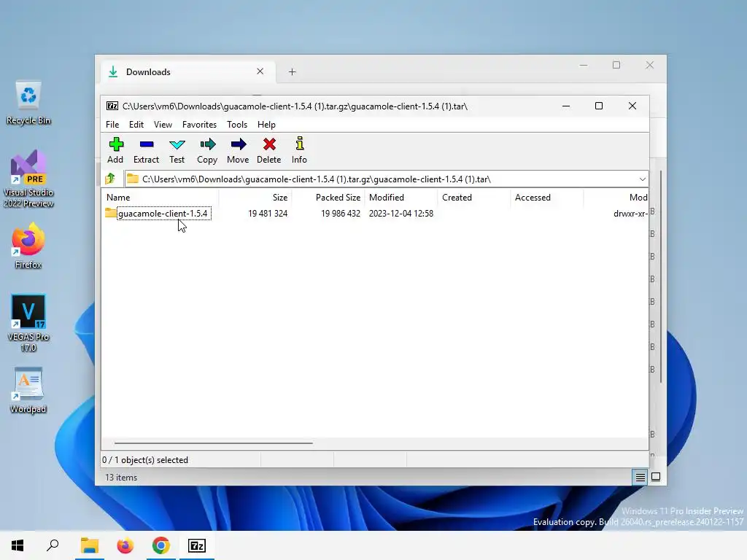Image resolution: width=747 pixels, height=560 pixels.
Task: Maximize the 7-Zip window
Action: coord(599,106)
